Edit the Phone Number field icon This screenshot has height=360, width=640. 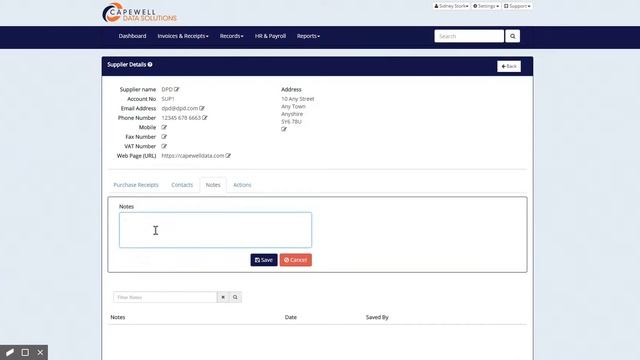point(205,118)
